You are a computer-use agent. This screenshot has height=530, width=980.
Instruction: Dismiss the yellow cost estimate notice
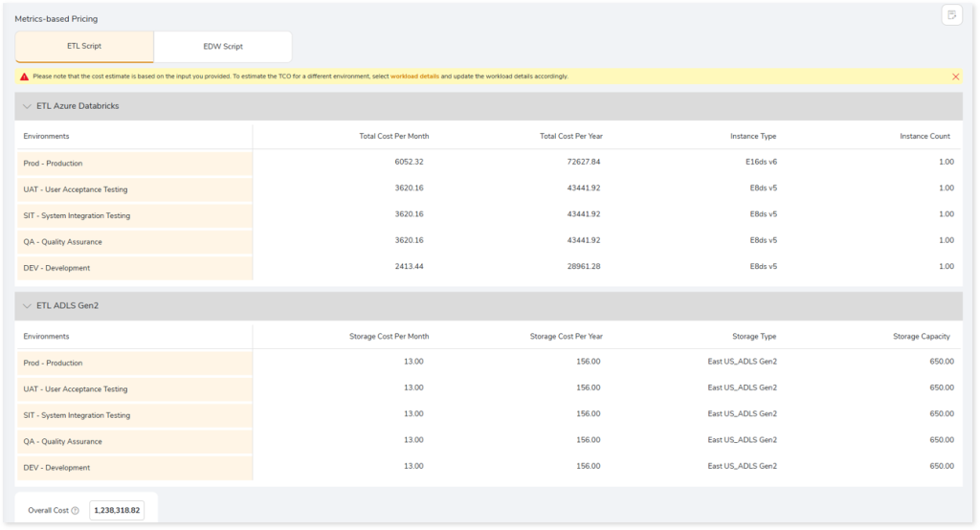click(x=955, y=77)
